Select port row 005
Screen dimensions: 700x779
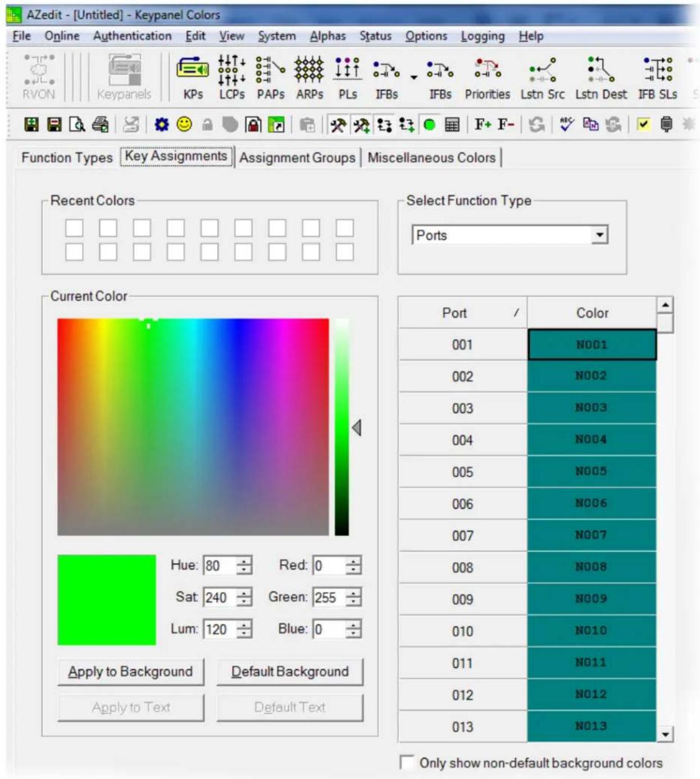tap(462, 472)
